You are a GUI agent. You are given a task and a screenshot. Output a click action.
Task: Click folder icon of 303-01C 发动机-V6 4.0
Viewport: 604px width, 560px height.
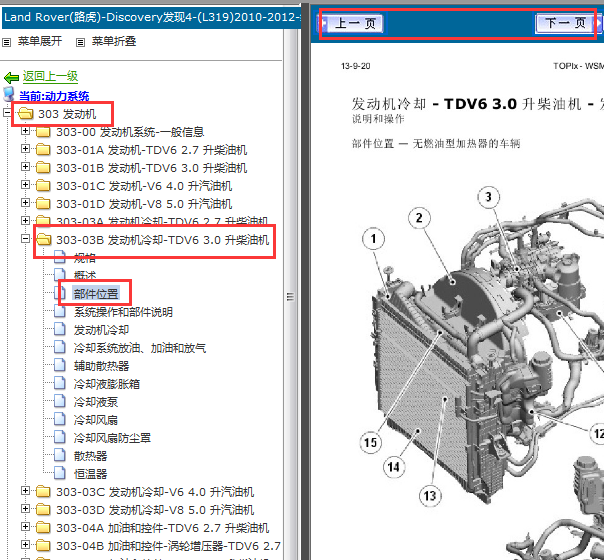coord(43,186)
